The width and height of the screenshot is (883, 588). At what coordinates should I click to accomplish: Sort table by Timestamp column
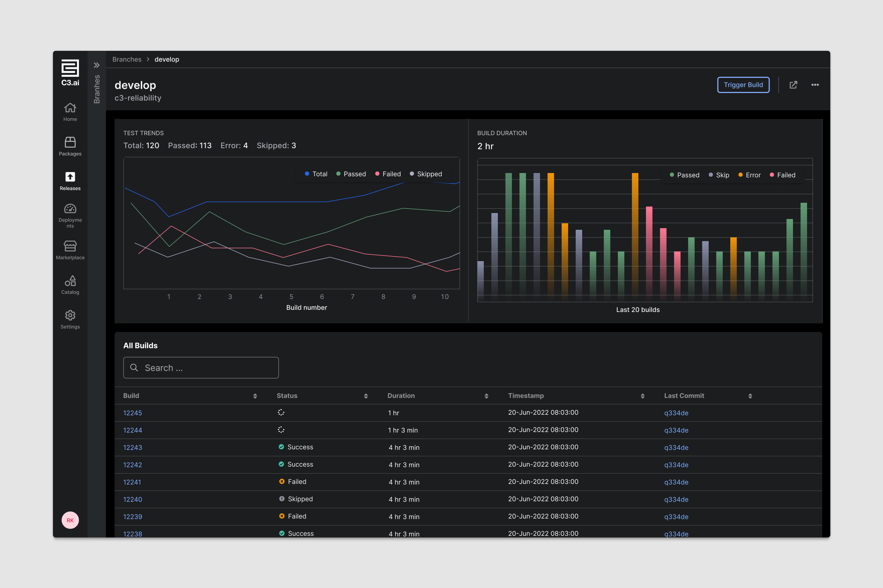click(x=642, y=396)
